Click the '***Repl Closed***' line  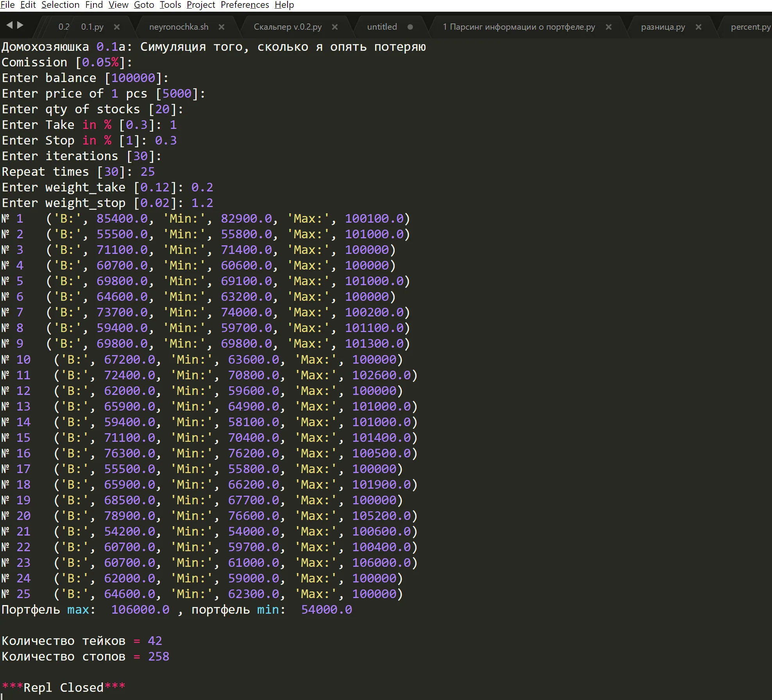64,687
